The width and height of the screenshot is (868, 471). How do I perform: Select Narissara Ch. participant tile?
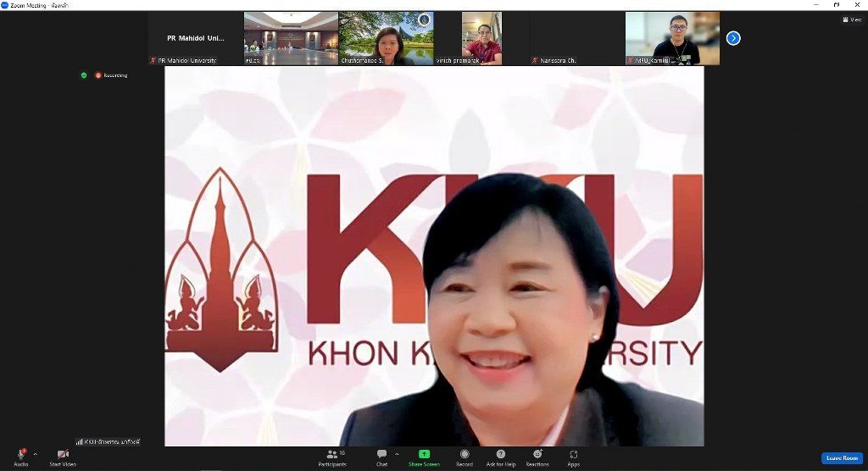(577, 38)
